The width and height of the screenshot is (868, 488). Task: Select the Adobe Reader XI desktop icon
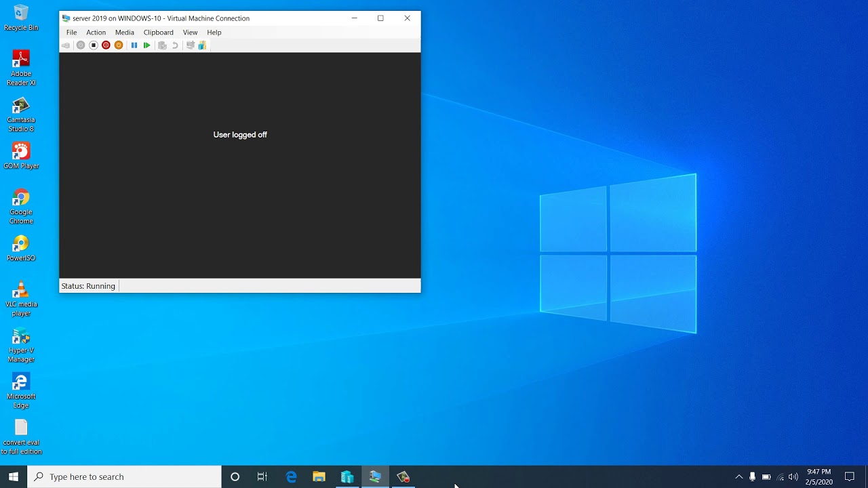tap(21, 68)
